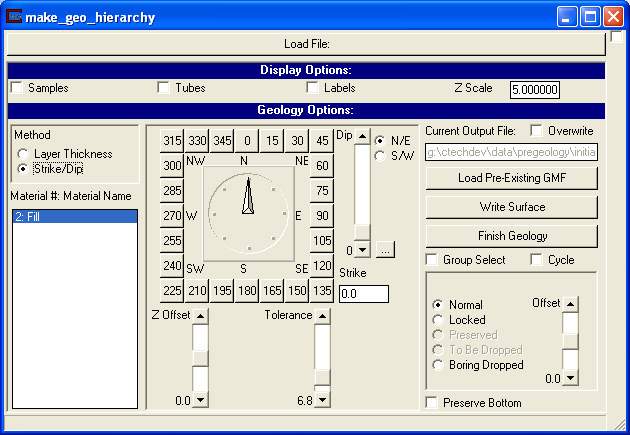
Task: Set strike direction to 90 East
Action: (x=322, y=215)
